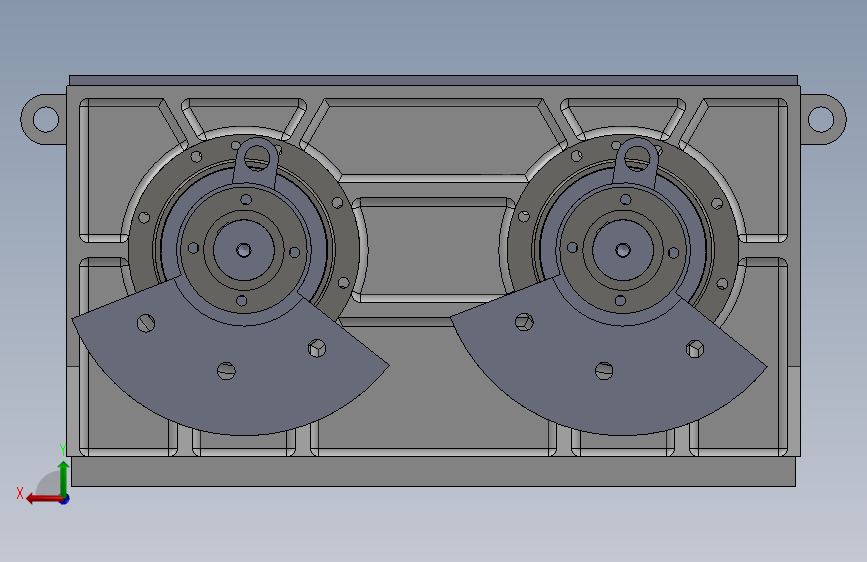Click the red X axis arrow of the triad
The height and width of the screenshot is (562, 867).
[x=44, y=499]
